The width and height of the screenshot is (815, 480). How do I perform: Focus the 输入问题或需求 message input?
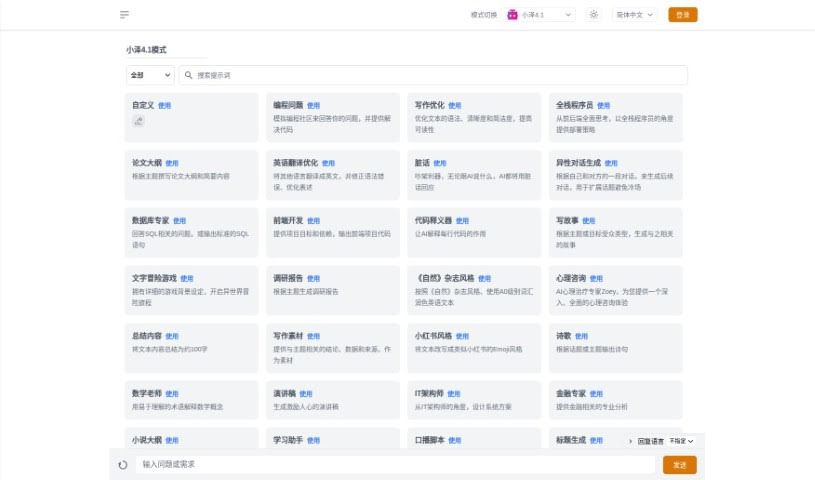[x=395, y=464]
